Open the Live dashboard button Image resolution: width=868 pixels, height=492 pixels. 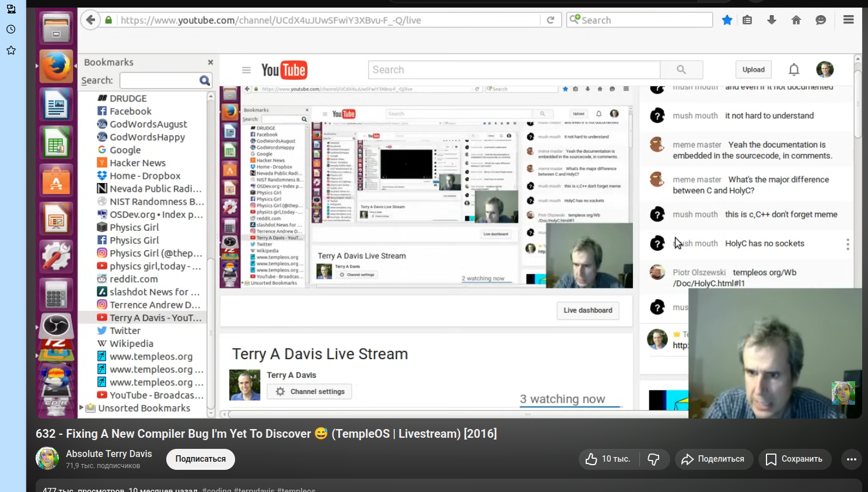pos(588,311)
